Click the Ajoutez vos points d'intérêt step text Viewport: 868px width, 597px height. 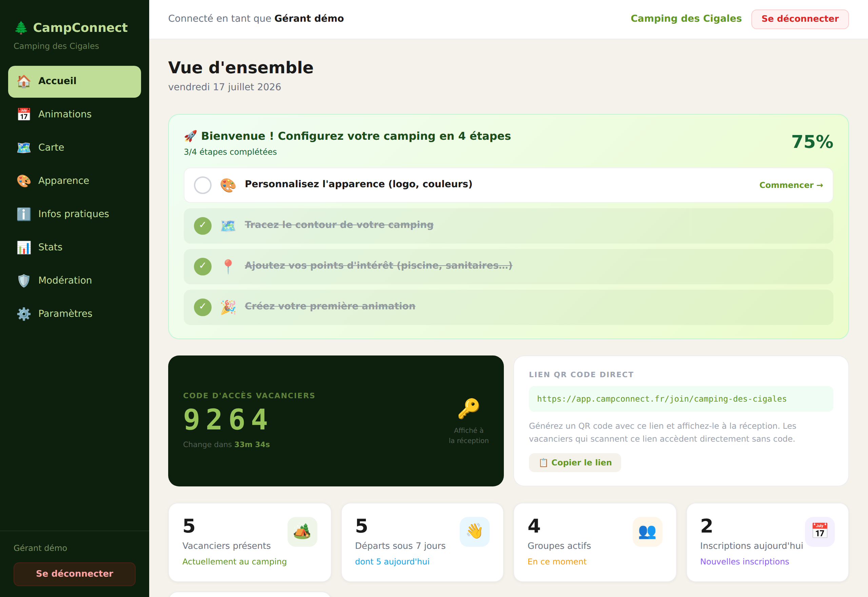tap(378, 266)
